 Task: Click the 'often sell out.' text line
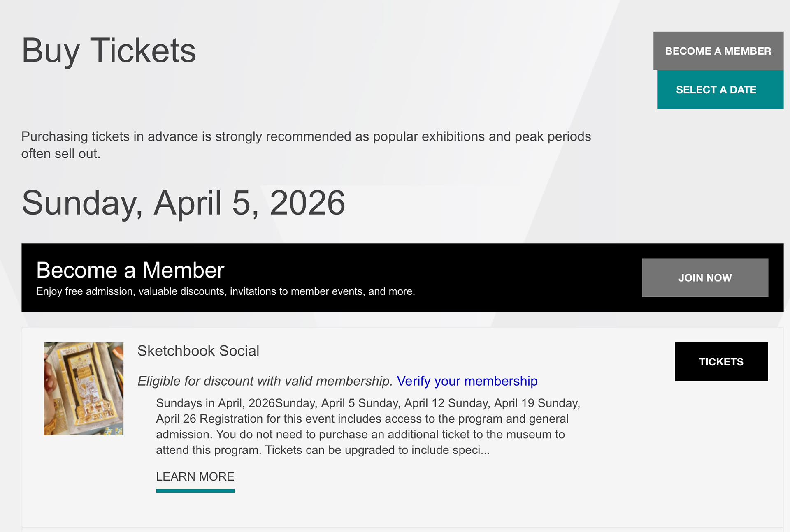tap(61, 154)
